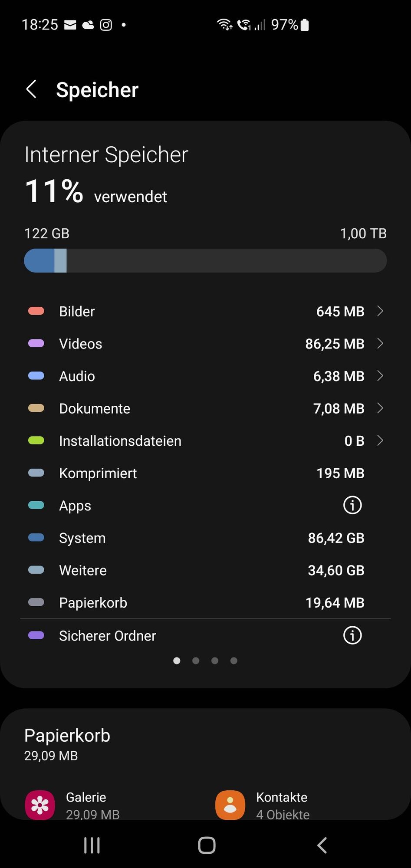Tap the Wi-Fi status bar icon

[x=224, y=25]
